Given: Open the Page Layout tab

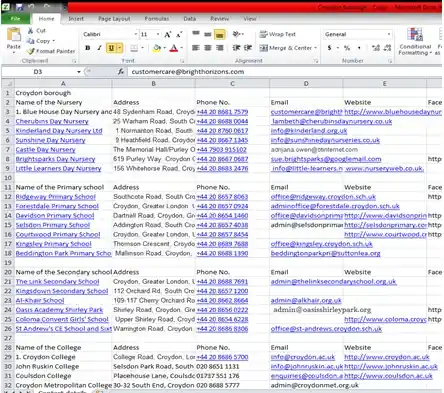Looking at the screenshot, I should [x=114, y=19].
